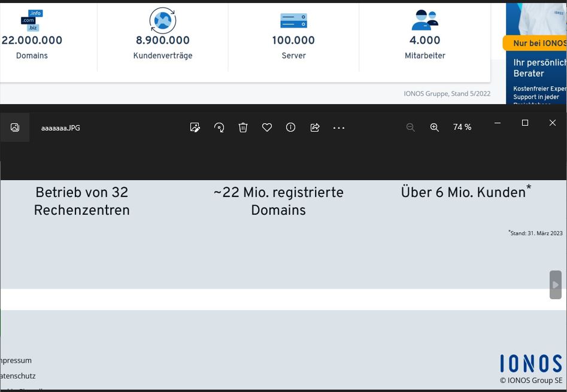567x392 pixels.
Task: Toggle favorite on the photo
Action: 267,127
